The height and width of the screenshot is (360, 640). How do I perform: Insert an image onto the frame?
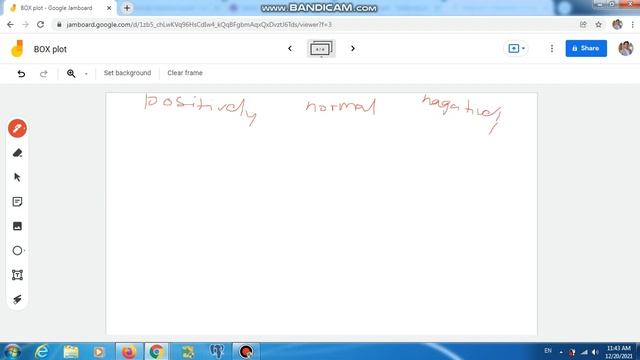(x=17, y=226)
